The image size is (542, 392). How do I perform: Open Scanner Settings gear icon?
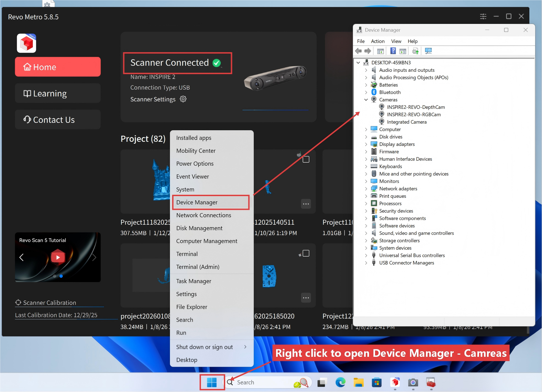click(x=183, y=99)
